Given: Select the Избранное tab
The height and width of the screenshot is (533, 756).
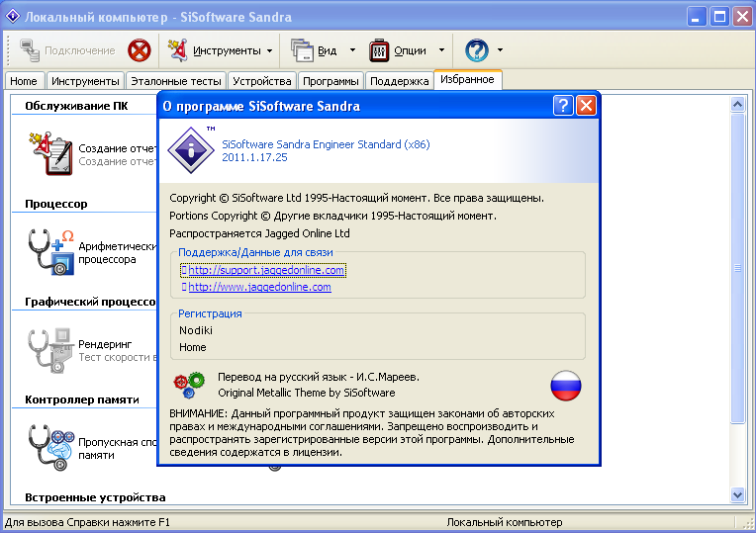Looking at the screenshot, I should (468, 79).
